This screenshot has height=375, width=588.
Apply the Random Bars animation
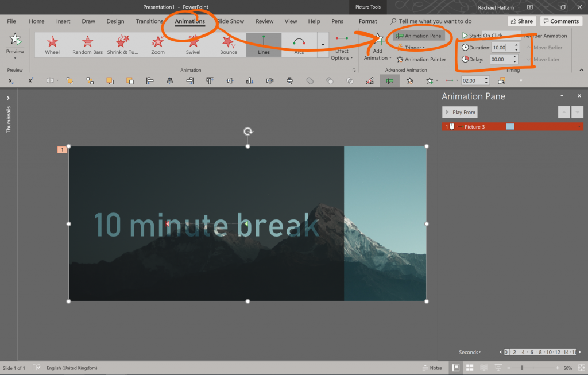pyautogui.click(x=87, y=44)
